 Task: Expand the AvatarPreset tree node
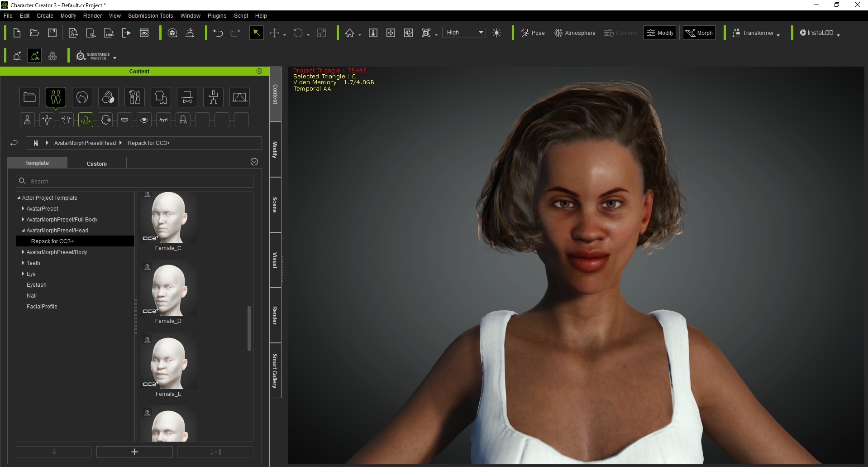(23, 208)
